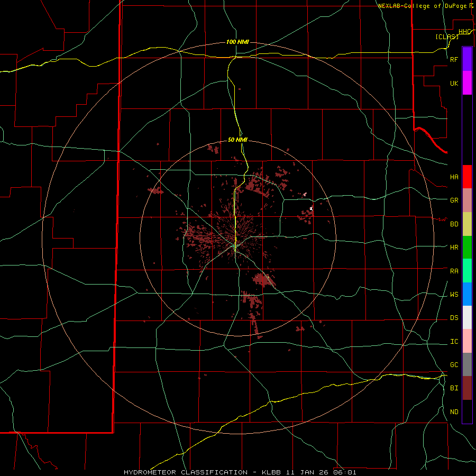Click the HR legend label
476x476 pixels.
coord(454,248)
